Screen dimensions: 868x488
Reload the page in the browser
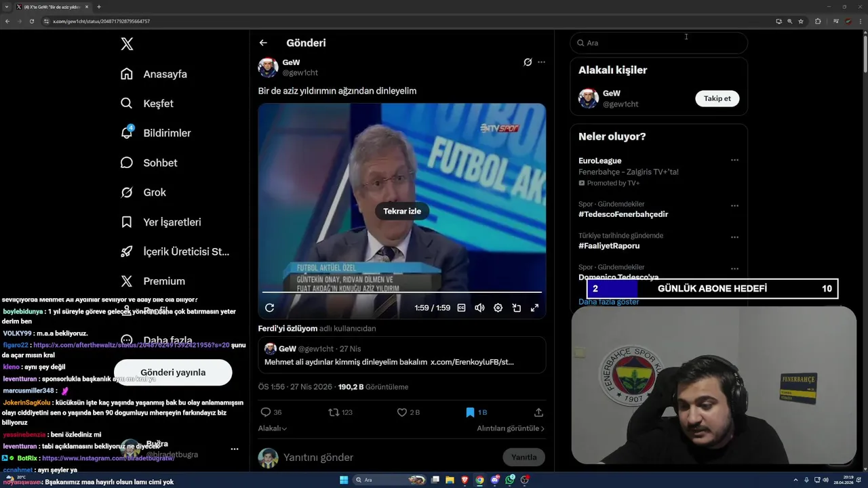point(32,21)
